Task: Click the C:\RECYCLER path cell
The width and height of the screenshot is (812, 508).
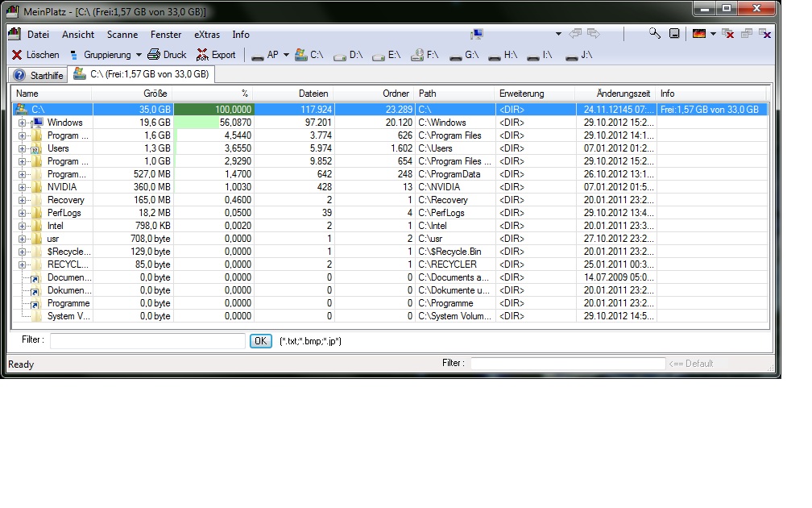Action: [x=454, y=264]
